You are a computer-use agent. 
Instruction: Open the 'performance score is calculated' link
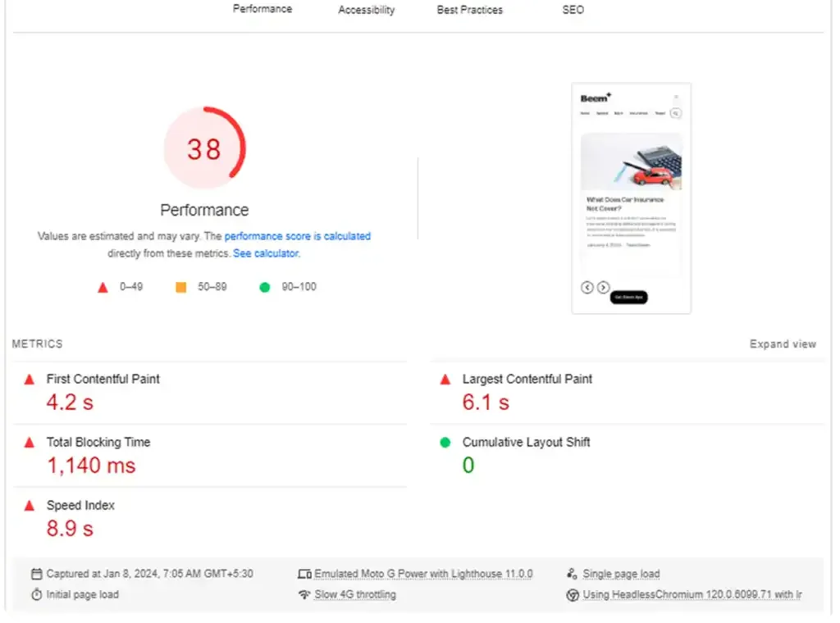297,236
